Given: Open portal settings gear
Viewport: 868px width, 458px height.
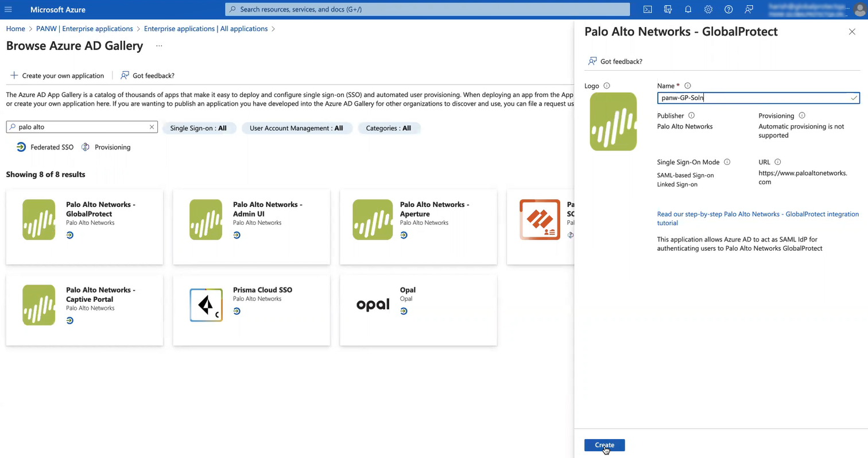Looking at the screenshot, I should (x=708, y=9).
